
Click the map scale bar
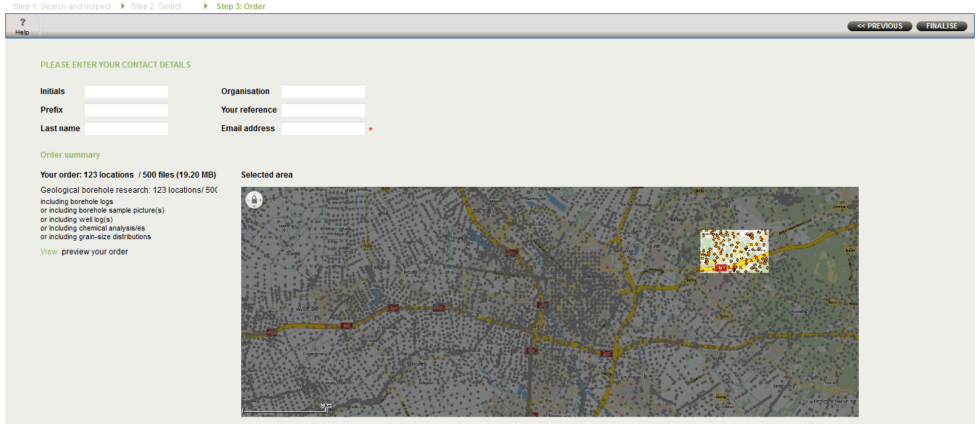pyautogui.click(x=286, y=409)
